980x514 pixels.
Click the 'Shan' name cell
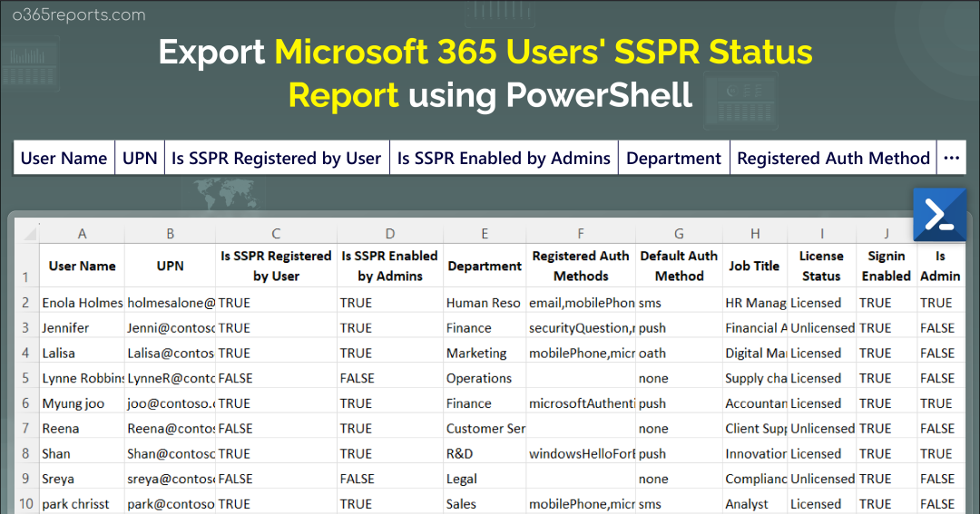point(82,453)
